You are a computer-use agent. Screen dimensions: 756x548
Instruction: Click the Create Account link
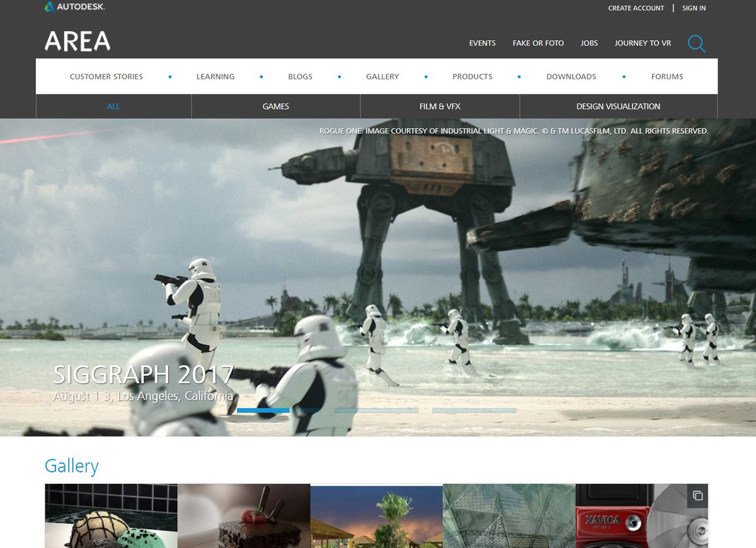click(636, 8)
